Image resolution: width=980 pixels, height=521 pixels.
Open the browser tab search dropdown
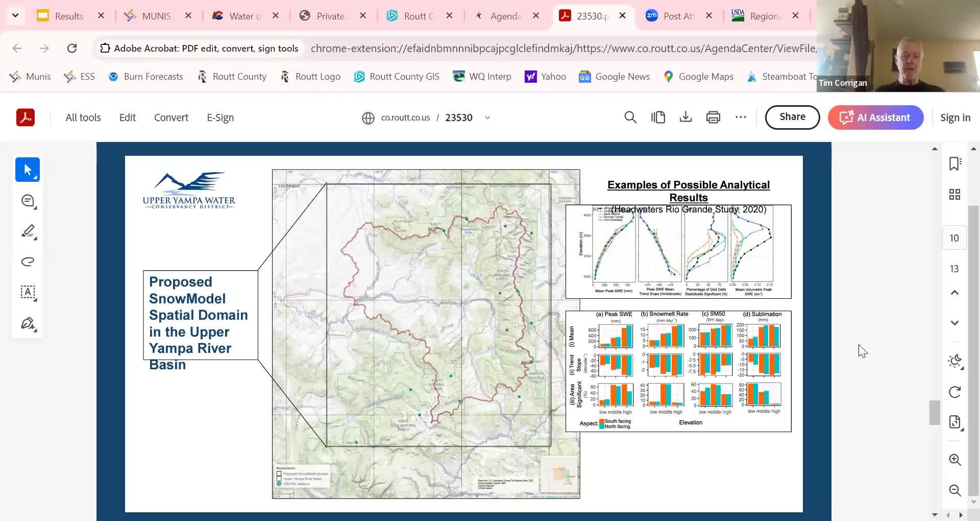15,15
